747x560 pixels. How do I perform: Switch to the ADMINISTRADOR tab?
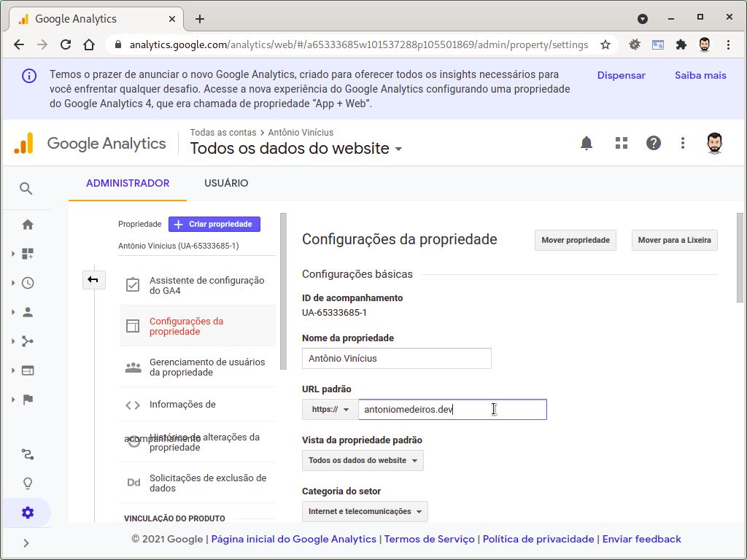[x=128, y=183]
